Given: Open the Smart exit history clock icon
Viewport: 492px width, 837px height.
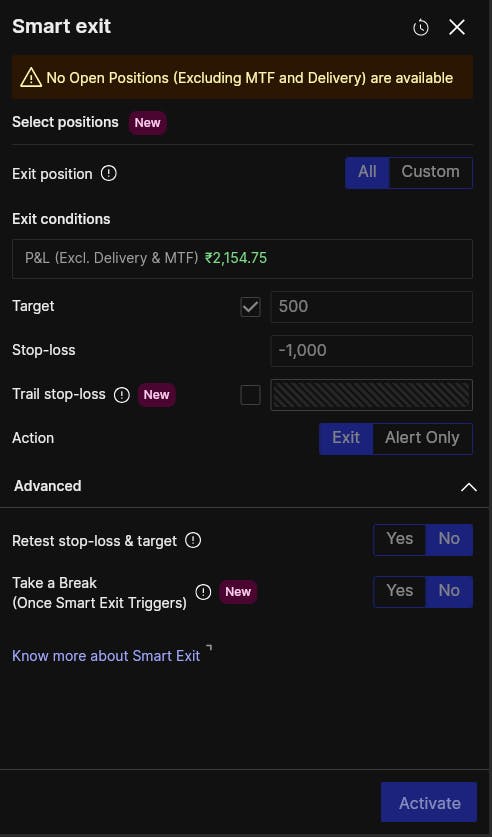Looking at the screenshot, I should pyautogui.click(x=420, y=27).
